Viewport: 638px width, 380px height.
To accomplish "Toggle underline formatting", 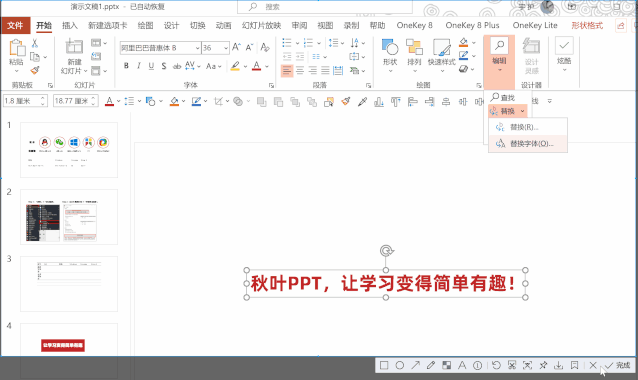I will (151, 66).
